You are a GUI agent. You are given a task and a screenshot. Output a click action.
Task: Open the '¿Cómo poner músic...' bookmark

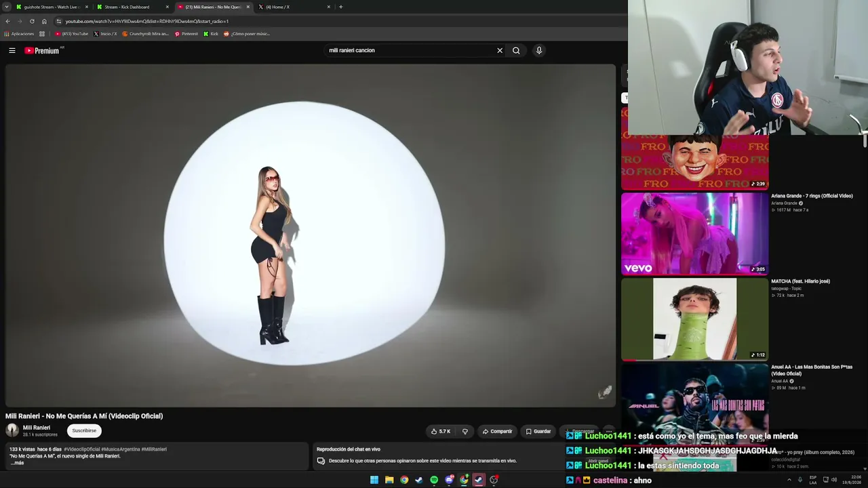click(247, 34)
